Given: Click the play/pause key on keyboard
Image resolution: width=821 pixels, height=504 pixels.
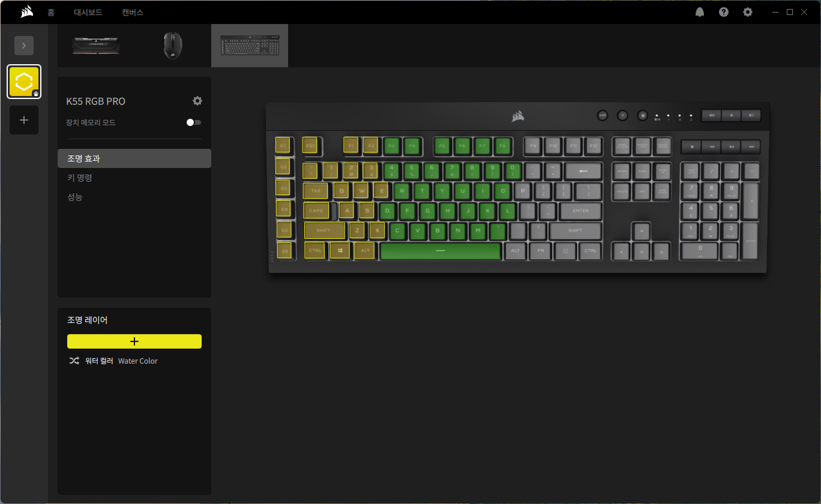Looking at the screenshot, I should (731, 146).
